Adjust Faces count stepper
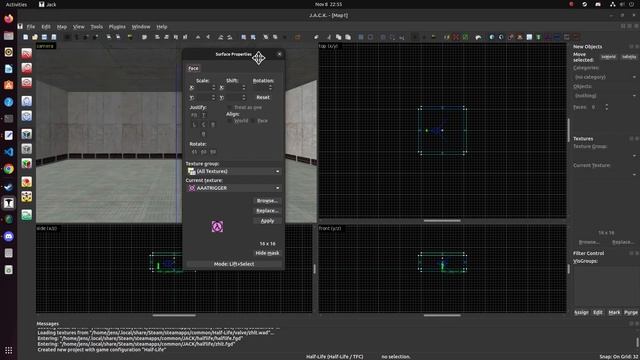The height and width of the screenshot is (360, 640). click(x=607, y=107)
